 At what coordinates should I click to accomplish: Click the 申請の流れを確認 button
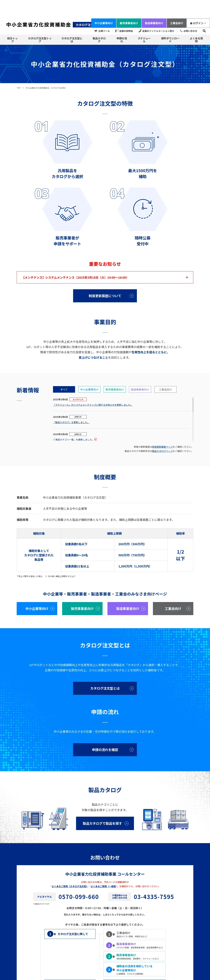(105, 750)
